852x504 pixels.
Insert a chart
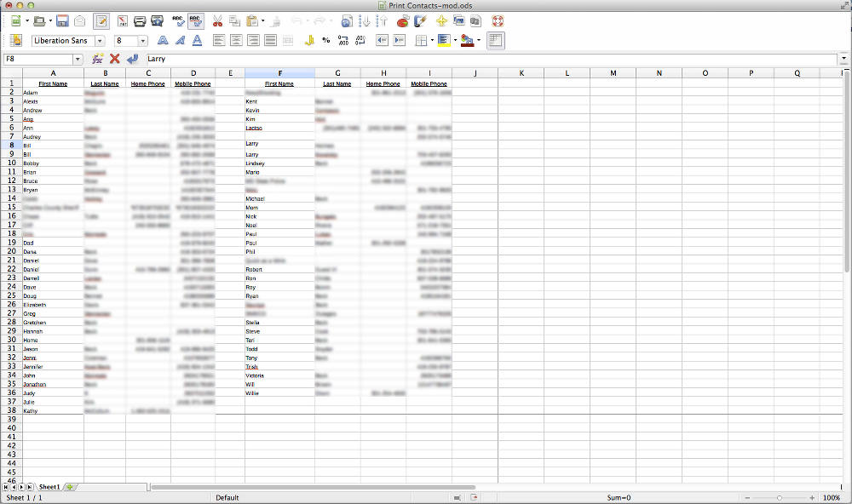click(x=402, y=20)
